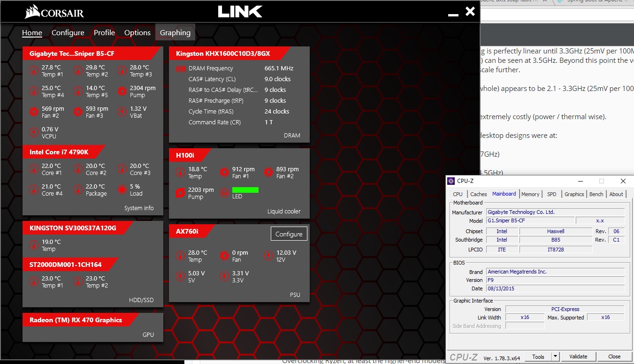Switch to the Profile tab

click(104, 33)
